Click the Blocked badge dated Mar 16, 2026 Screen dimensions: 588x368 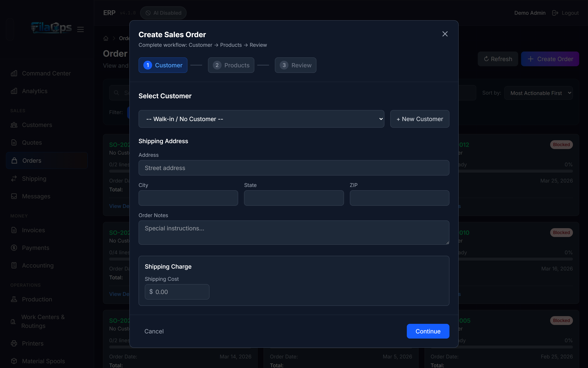(x=561, y=232)
